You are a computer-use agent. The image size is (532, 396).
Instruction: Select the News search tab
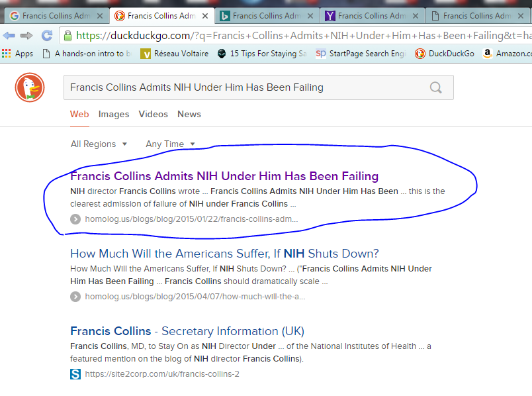pyautogui.click(x=189, y=114)
